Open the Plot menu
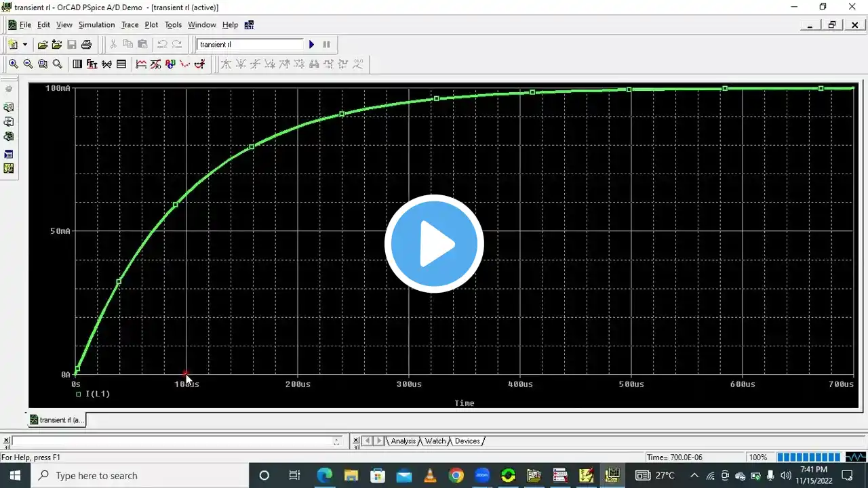868x488 pixels. tap(151, 24)
